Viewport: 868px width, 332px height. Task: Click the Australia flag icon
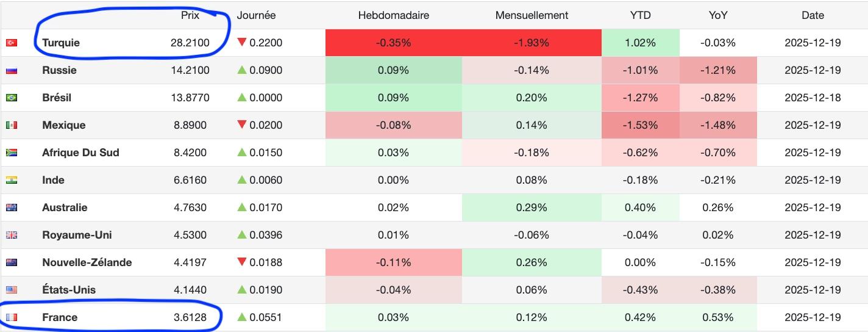(11, 208)
